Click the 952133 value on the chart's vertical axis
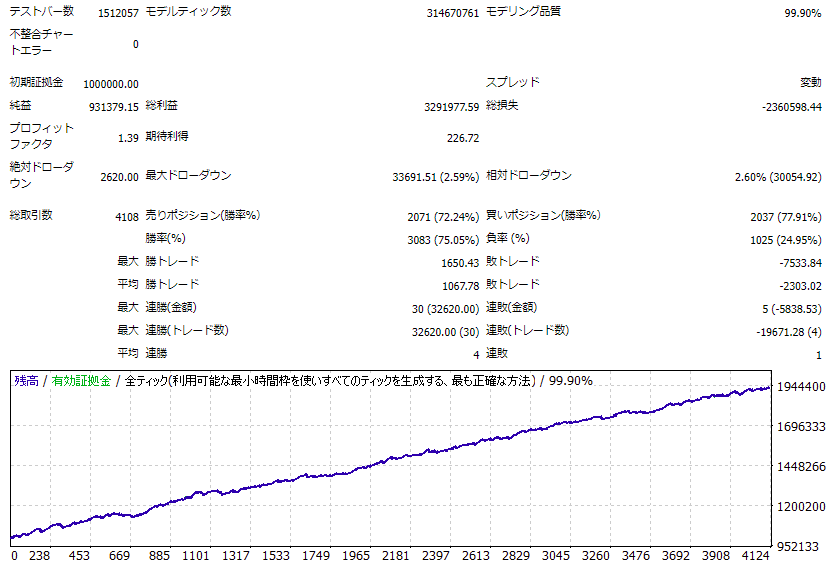The image size is (832, 579). point(804,547)
